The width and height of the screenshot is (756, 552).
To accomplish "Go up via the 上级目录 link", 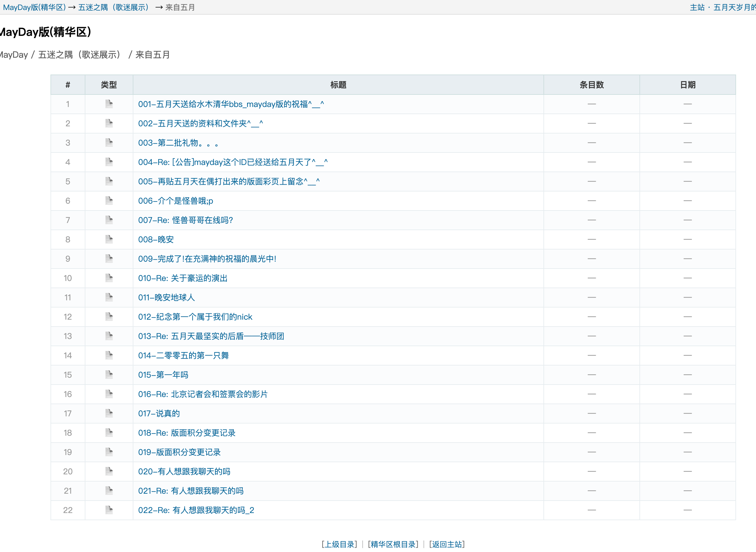I will pos(339,544).
